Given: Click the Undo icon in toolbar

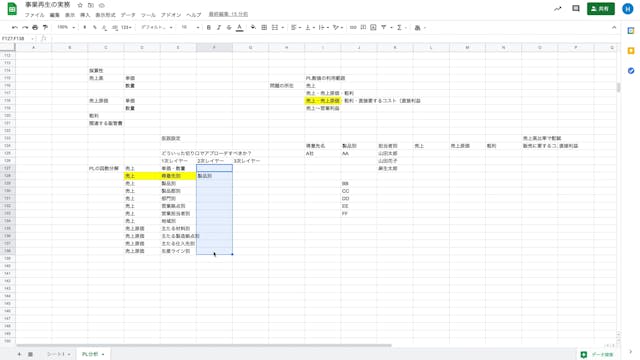Looking at the screenshot, I should pyautogui.click(x=15, y=27).
